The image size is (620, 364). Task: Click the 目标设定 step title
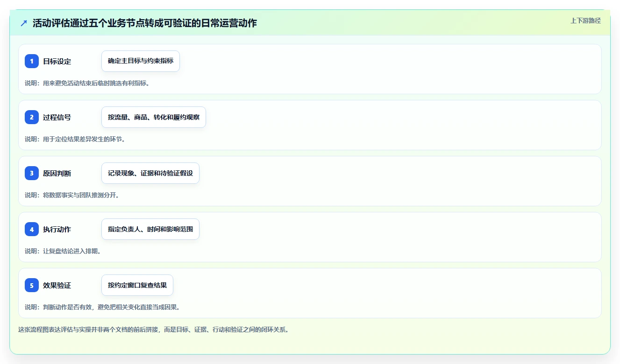57,62
